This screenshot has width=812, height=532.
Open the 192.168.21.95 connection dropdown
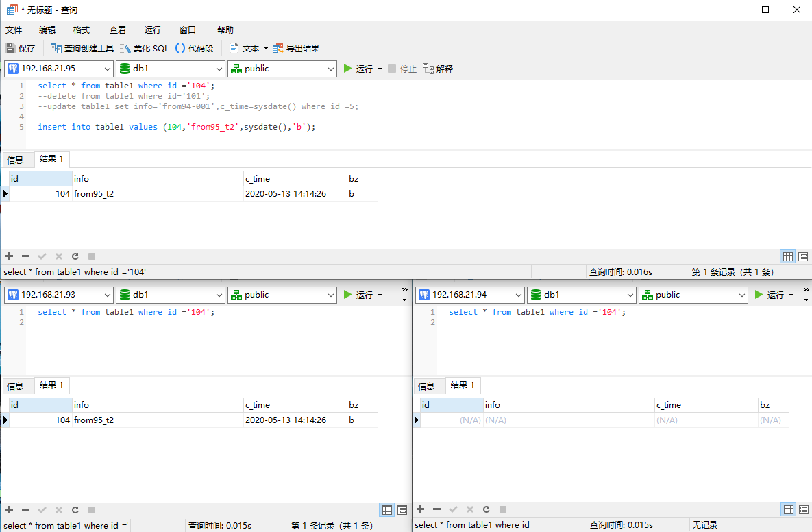(58, 69)
